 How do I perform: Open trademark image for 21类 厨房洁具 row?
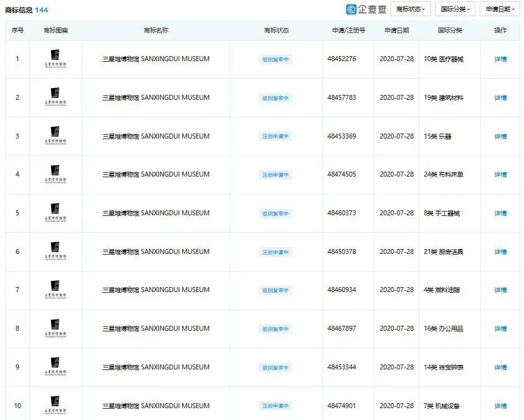pos(56,252)
